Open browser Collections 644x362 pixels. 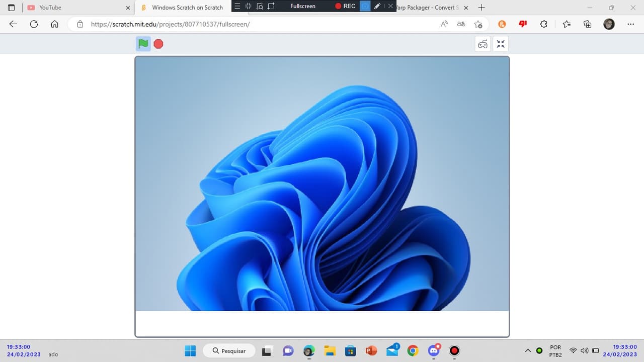[588, 24]
